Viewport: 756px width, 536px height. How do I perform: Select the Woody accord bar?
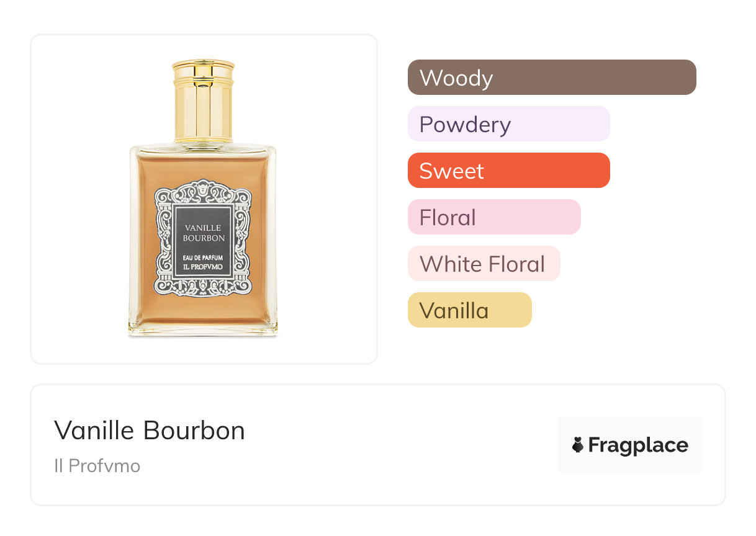[x=552, y=78]
